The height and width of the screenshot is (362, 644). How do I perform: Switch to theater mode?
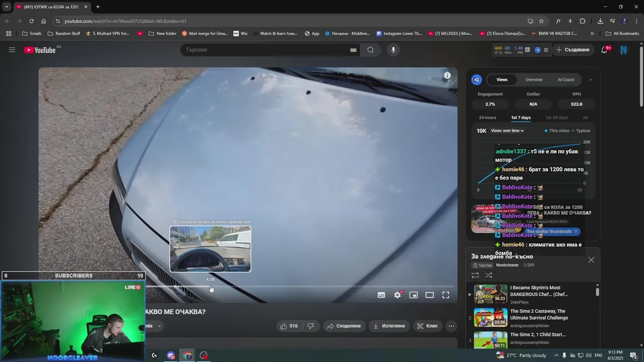pos(430,295)
